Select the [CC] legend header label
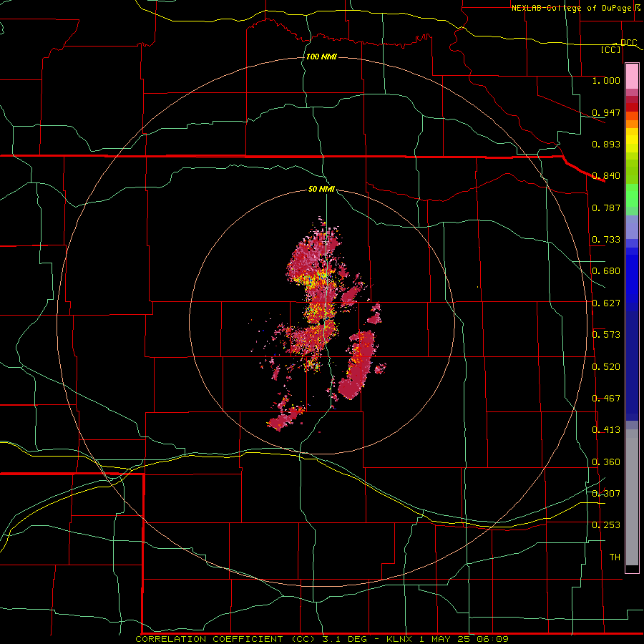The image size is (644, 644). click(611, 49)
